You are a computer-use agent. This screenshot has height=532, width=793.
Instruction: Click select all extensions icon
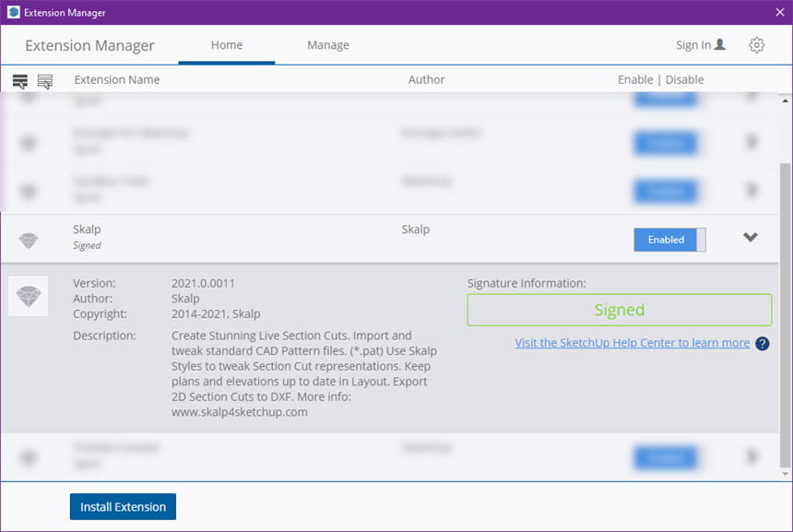click(x=20, y=81)
